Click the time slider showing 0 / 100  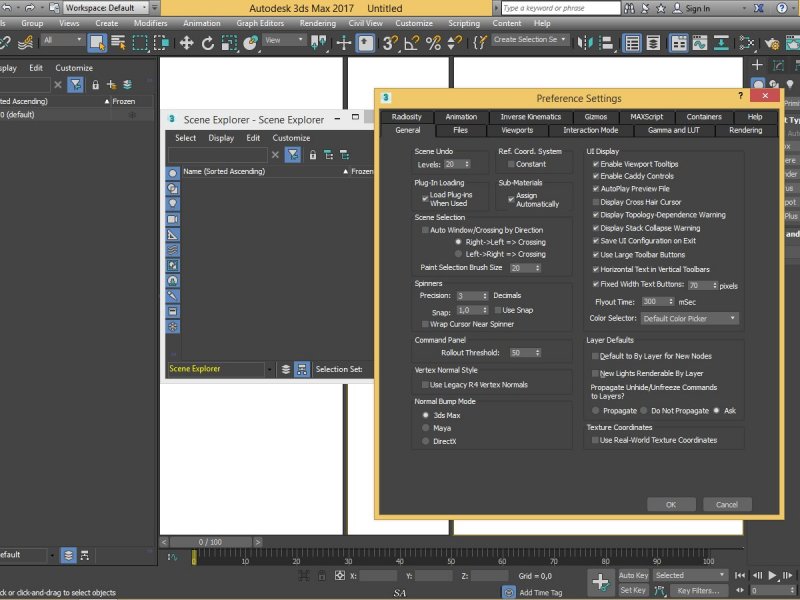[x=210, y=542]
